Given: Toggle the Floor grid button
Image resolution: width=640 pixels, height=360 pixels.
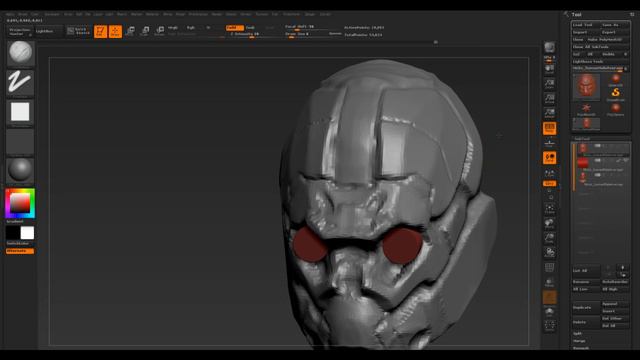Looking at the screenshot, I should tap(549, 143).
